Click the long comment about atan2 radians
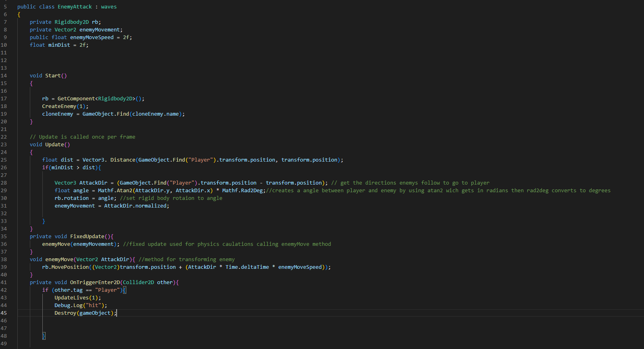 pos(438,191)
